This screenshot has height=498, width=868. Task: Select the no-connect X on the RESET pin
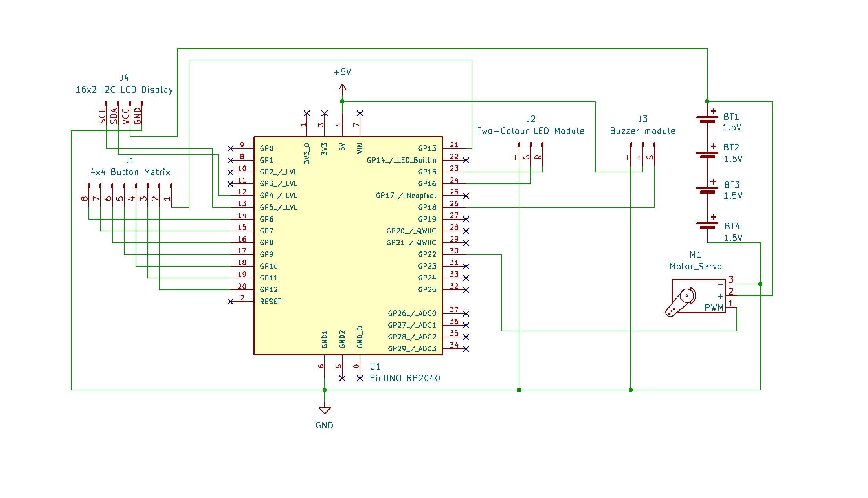[x=230, y=301]
